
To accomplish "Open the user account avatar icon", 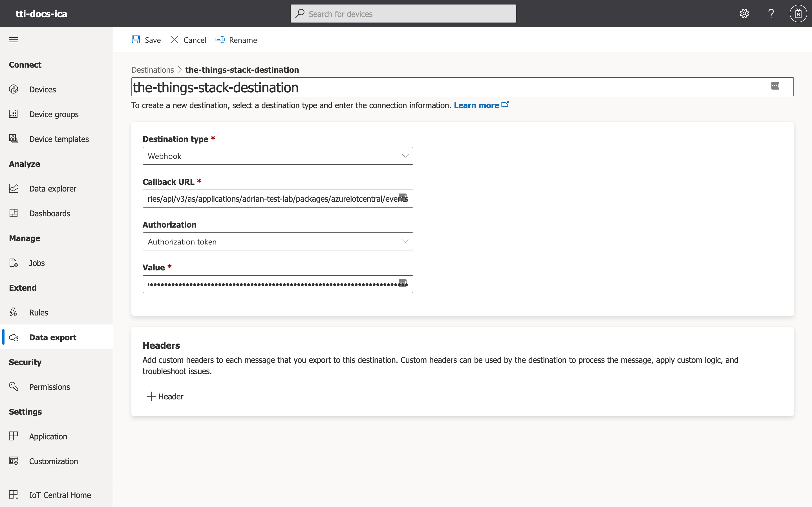I will point(798,14).
